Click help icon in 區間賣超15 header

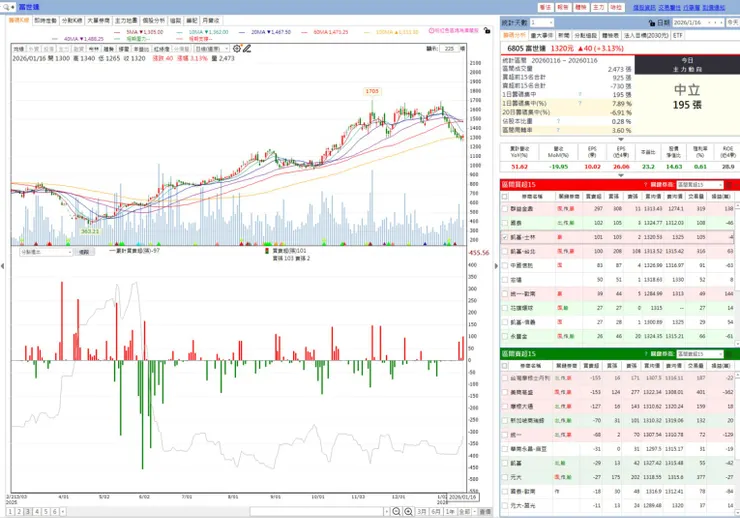pyautogui.click(x=646, y=354)
